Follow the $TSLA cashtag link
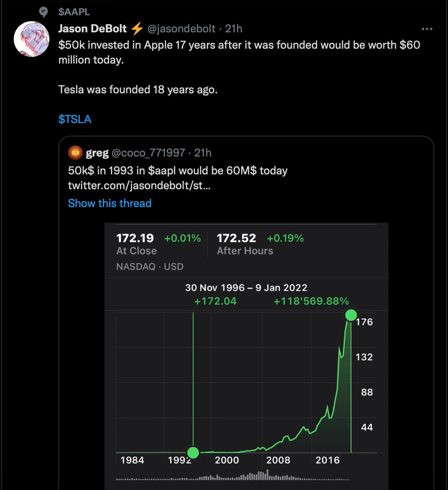448x490 pixels. click(x=75, y=119)
